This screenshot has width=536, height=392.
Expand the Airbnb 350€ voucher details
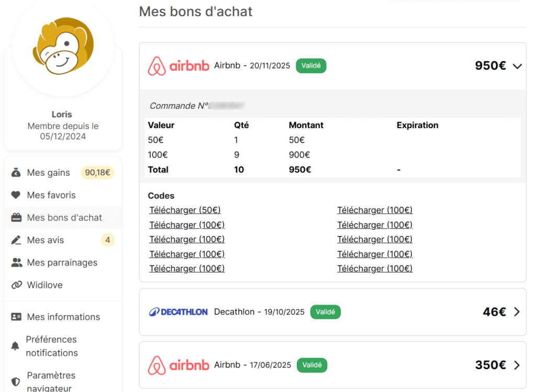click(x=517, y=365)
